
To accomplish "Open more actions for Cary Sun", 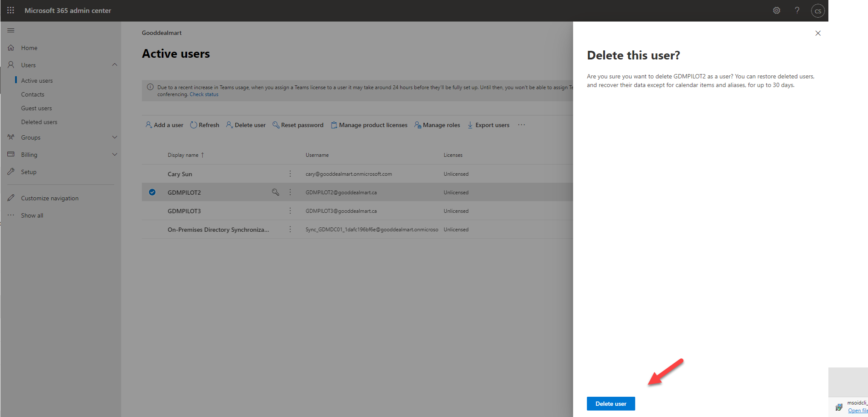I will tap(290, 174).
